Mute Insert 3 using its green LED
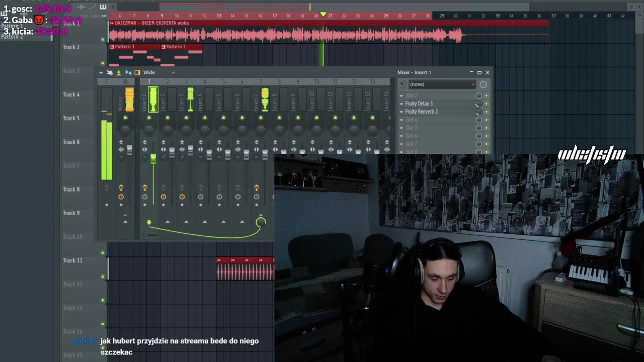Image resolution: width=644 pixels, height=362 pixels. [186, 118]
